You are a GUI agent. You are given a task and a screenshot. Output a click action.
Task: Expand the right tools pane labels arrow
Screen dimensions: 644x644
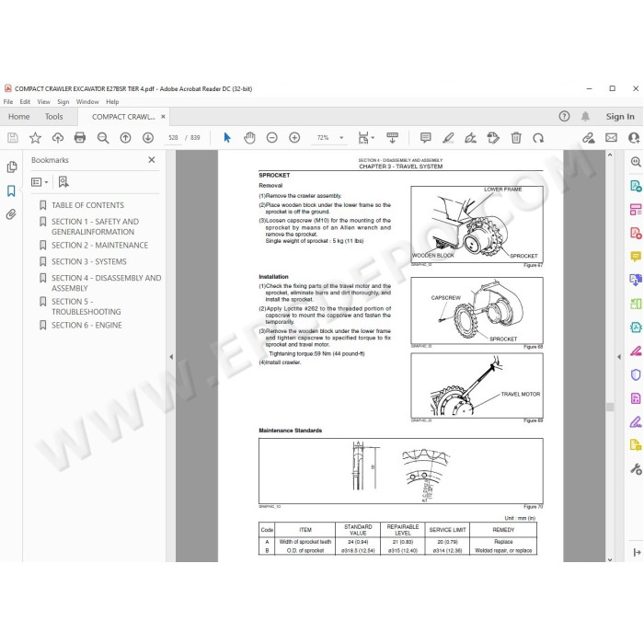637,552
